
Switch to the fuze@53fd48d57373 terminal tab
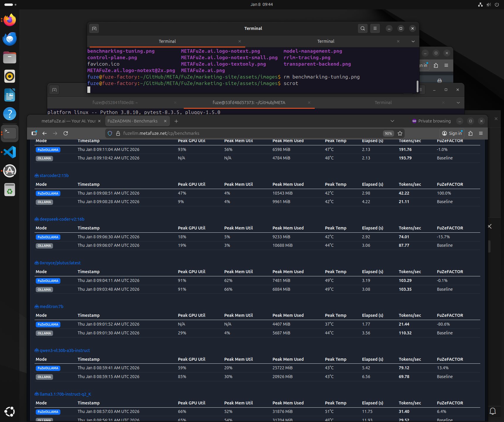[249, 103]
